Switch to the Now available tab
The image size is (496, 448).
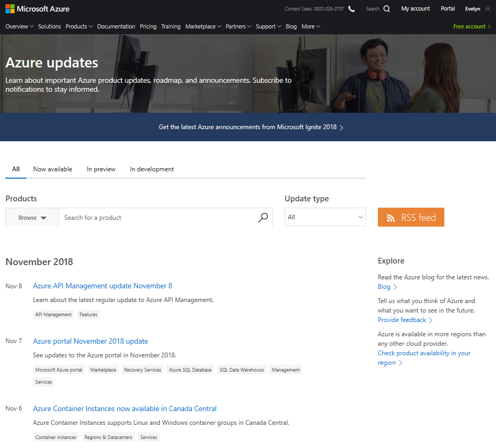point(52,169)
